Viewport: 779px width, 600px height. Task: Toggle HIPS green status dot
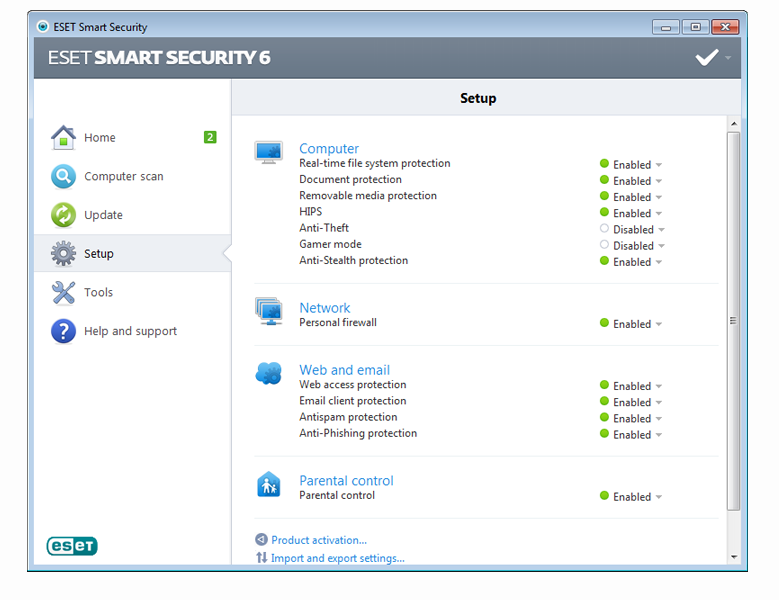click(604, 212)
